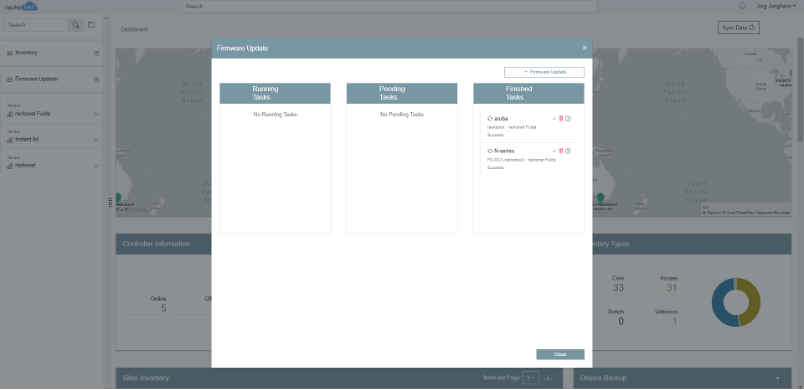This screenshot has height=390, width=804.
Task: Click the green success checkmark on aruba
Action: coord(554,118)
